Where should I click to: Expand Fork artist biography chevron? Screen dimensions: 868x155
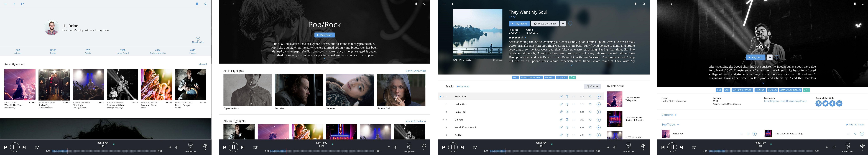tap(763, 83)
